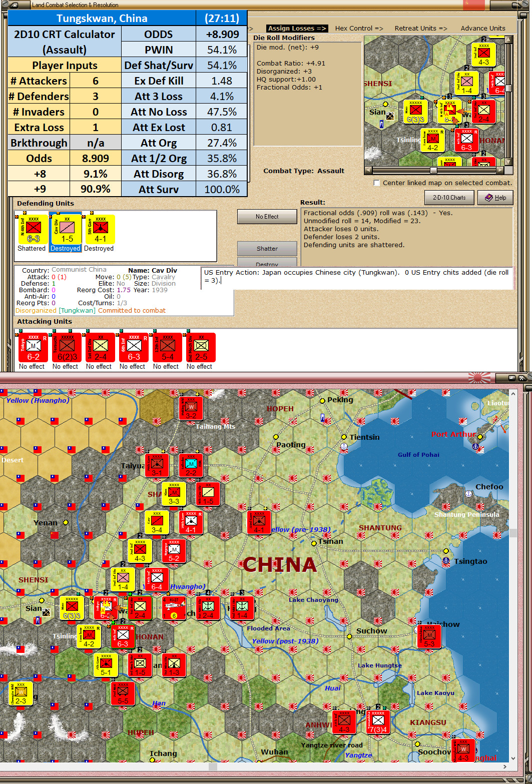The width and height of the screenshot is (532, 784).
Task: Select the destroyed 5th Garr 4-1 counter
Action: coord(100,229)
